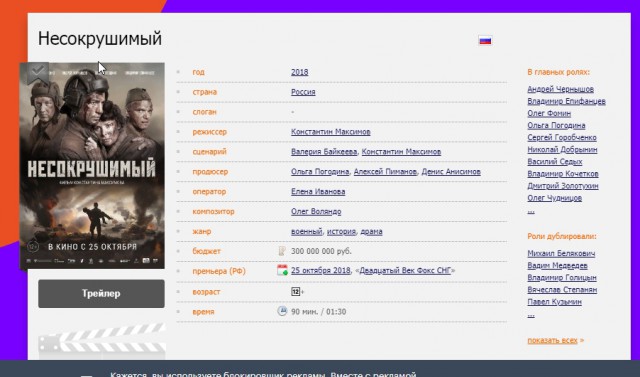Expand the ellipsis under dubbing cast list
The image size is (640, 377).
point(531,315)
